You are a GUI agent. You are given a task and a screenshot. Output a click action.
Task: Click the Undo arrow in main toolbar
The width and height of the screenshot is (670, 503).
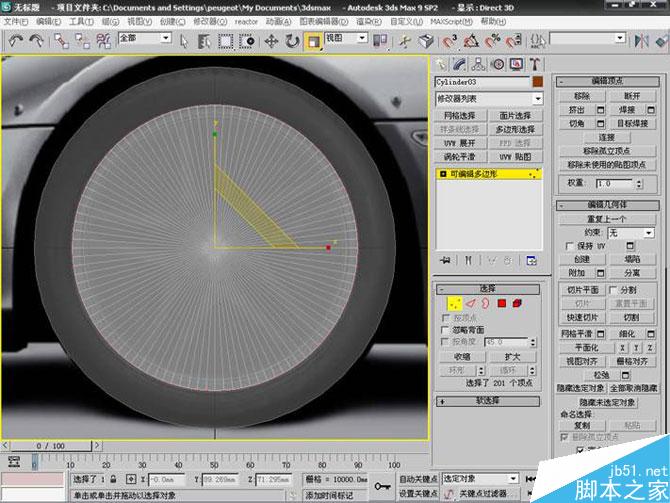coord(17,41)
